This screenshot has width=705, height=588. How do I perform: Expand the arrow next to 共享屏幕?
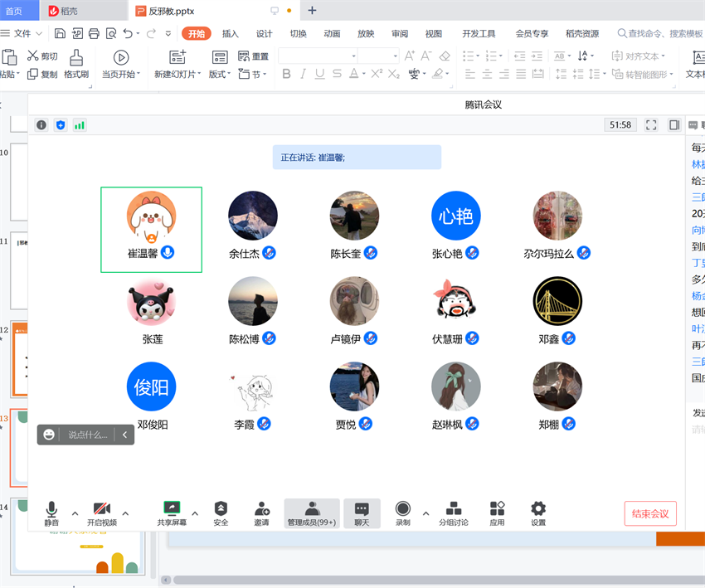196,513
